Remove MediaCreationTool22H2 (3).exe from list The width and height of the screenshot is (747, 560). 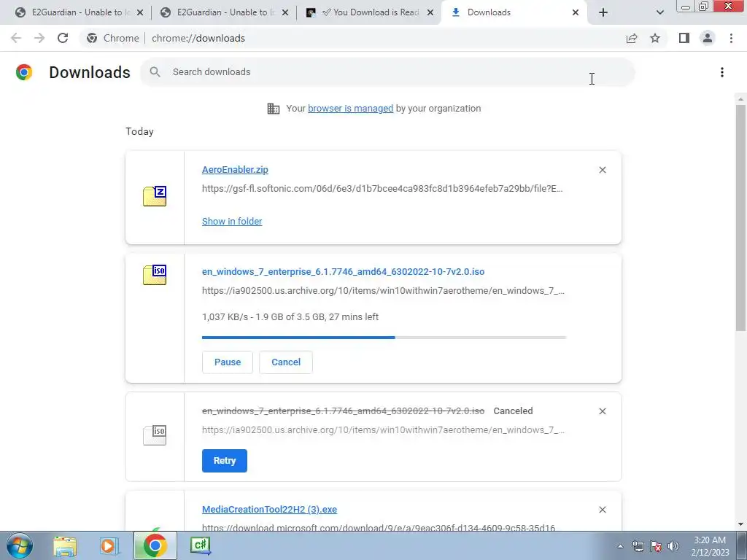[x=602, y=510]
